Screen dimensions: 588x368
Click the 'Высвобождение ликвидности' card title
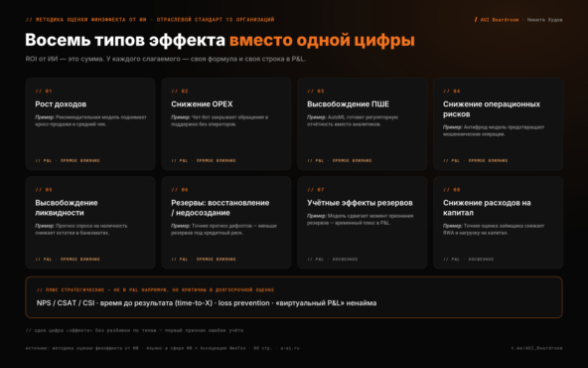coord(67,208)
